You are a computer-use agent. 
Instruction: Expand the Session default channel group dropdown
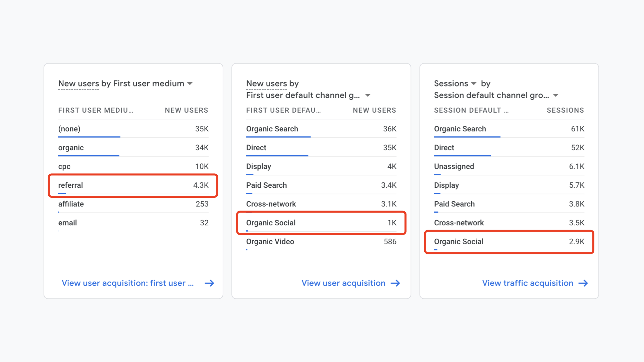[x=556, y=96]
